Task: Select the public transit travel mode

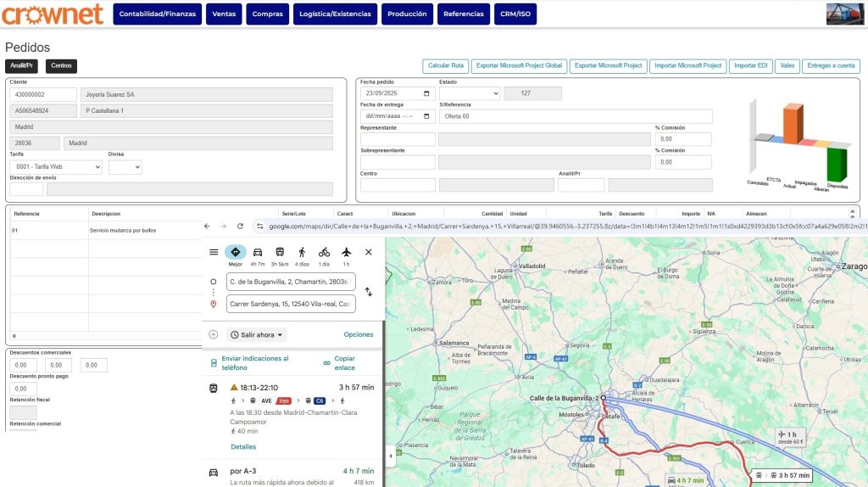Action: 280,253
